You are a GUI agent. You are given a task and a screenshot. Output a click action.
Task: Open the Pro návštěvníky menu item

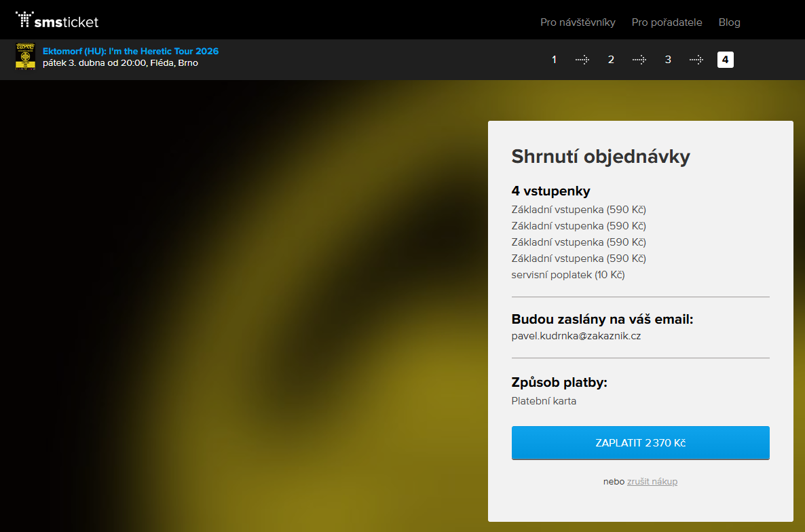578,22
